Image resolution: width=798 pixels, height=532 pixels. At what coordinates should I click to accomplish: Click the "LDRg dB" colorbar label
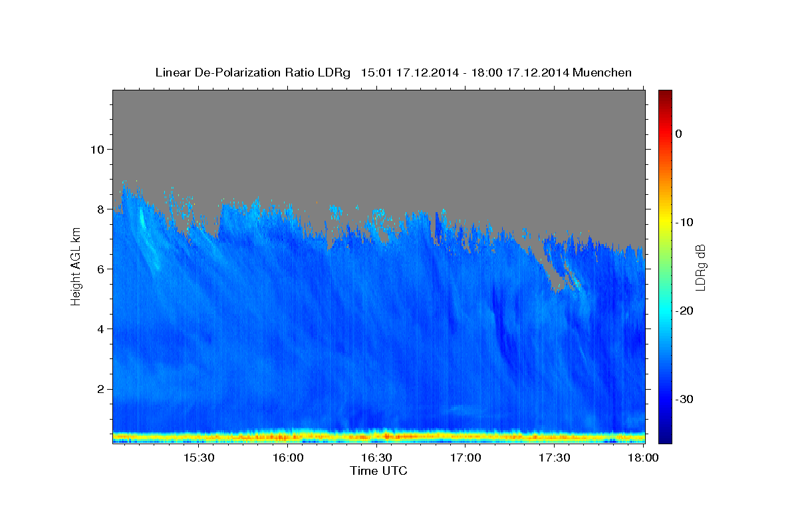[700, 267]
